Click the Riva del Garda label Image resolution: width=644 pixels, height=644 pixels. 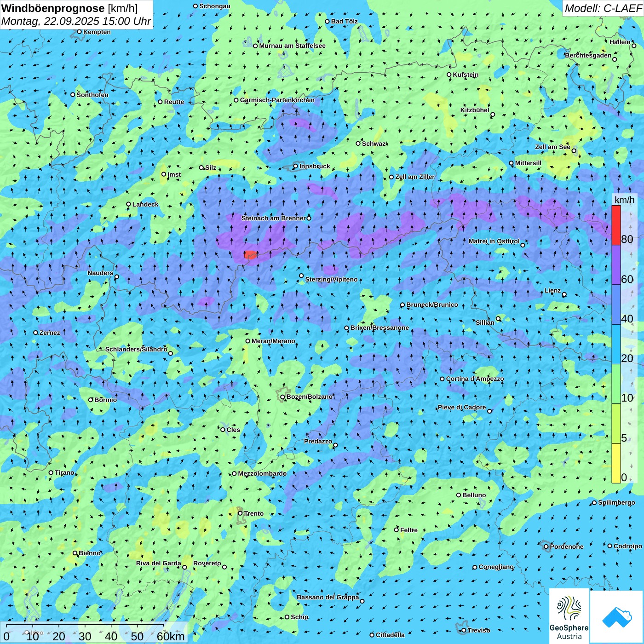(158, 563)
